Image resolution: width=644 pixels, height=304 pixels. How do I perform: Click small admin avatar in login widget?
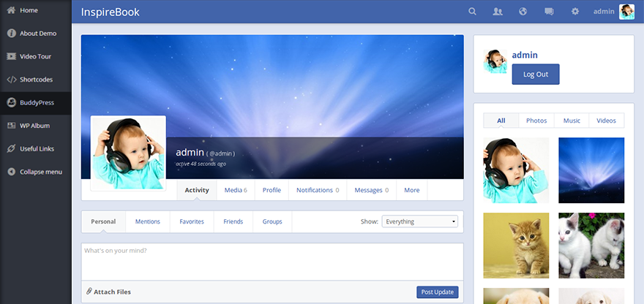pyautogui.click(x=495, y=61)
